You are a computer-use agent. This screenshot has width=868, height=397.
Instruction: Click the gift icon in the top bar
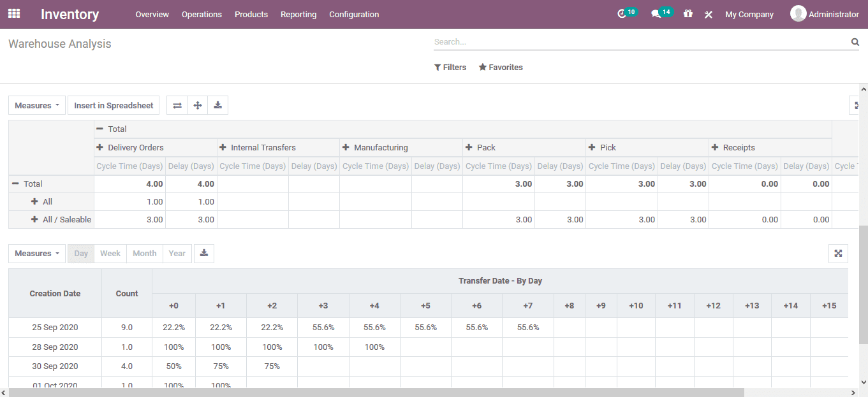pos(688,14)
